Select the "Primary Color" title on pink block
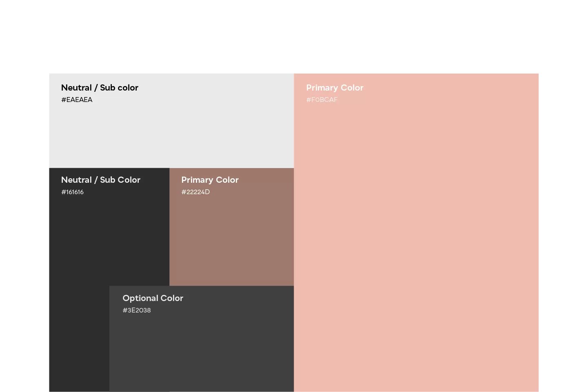 (x=335, y=88)
